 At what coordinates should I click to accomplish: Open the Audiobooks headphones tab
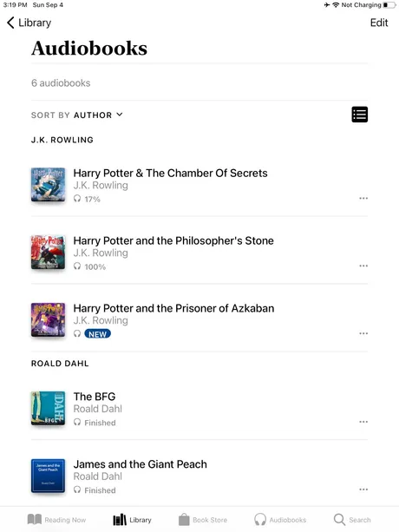[x=280, y=520]
